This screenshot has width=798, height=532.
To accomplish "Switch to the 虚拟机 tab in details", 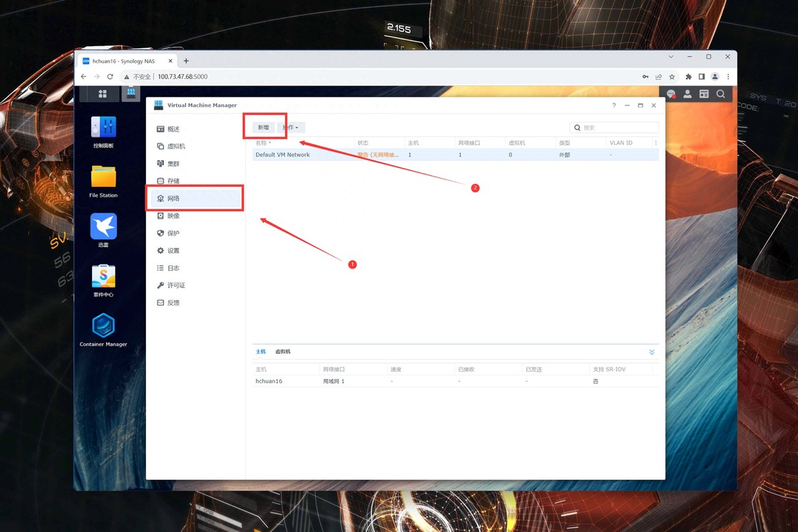I will tap(283, 352).
